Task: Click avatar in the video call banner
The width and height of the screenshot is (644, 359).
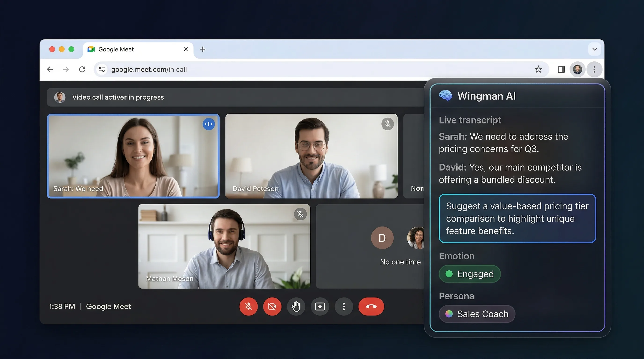Action: pyautogui.click(x=60, y=97)
